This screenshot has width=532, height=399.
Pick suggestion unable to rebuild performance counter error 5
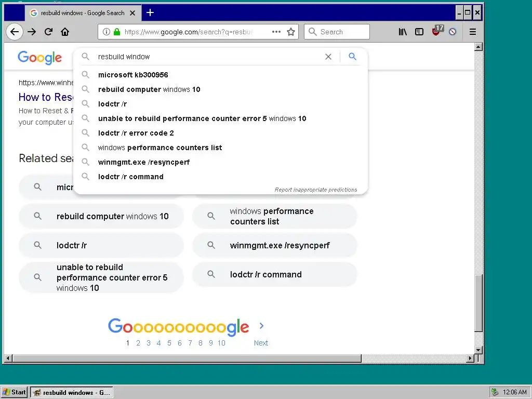tap(220, 118)
